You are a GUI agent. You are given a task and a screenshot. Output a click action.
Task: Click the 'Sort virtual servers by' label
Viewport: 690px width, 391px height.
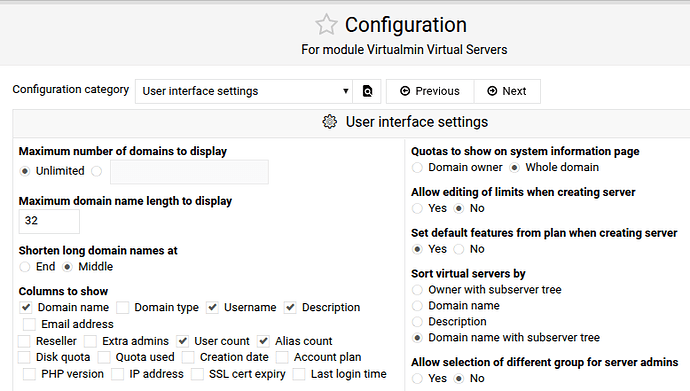(468, 274)
